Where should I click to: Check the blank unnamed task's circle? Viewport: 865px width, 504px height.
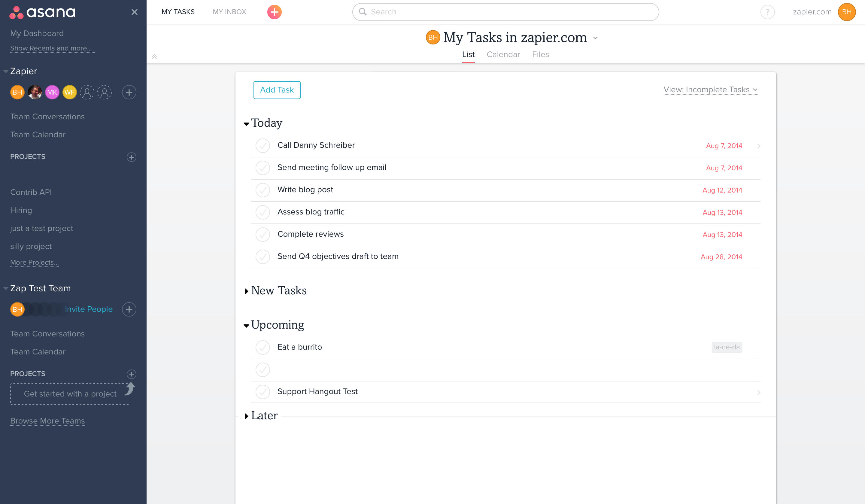pos(263,370)
